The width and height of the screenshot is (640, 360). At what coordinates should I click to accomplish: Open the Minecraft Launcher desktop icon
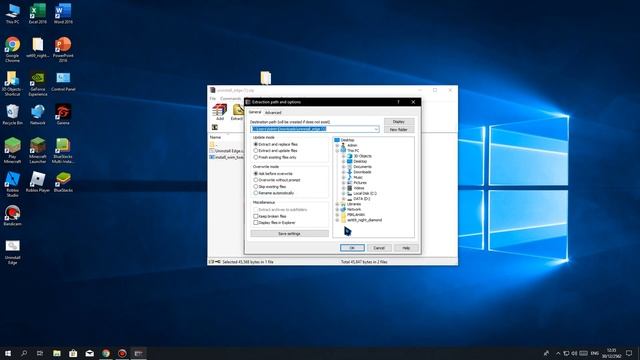point(38,150)
